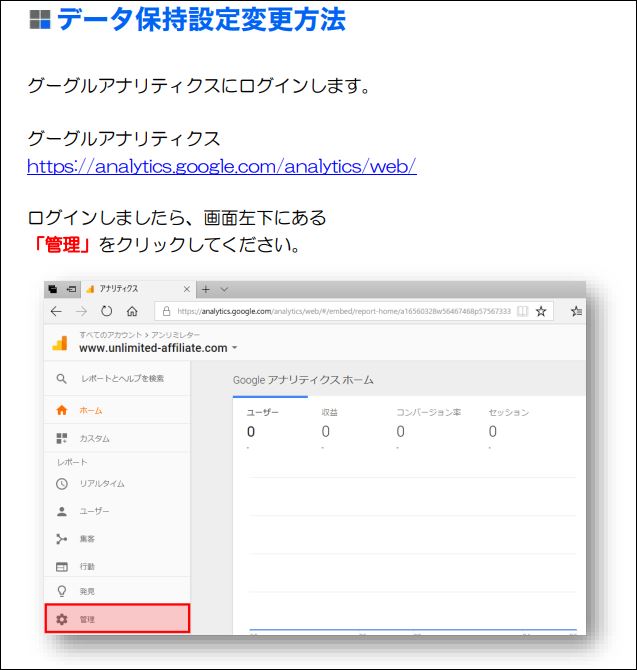Click the 管理 gear icon
The height and width of the screenshot is (670, 637).
(x=62, y=619)
